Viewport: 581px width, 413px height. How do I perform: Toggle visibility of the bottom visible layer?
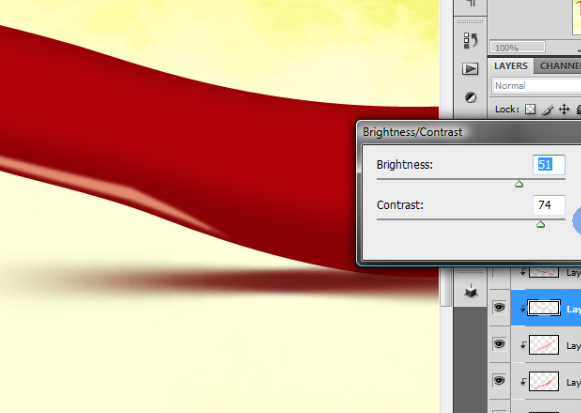coord(499,381)
